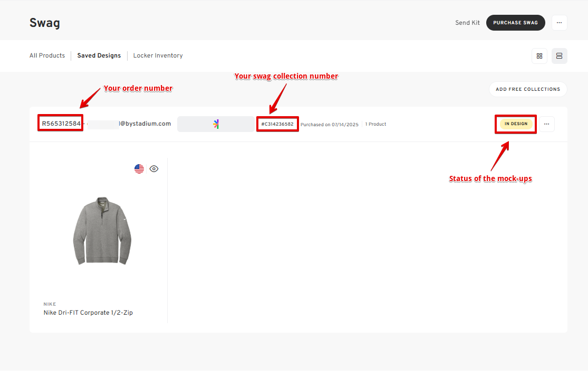Open the Nike half-zip product thumbnail
The width and height of the screenshot is (588, 377).
[102, 230]
